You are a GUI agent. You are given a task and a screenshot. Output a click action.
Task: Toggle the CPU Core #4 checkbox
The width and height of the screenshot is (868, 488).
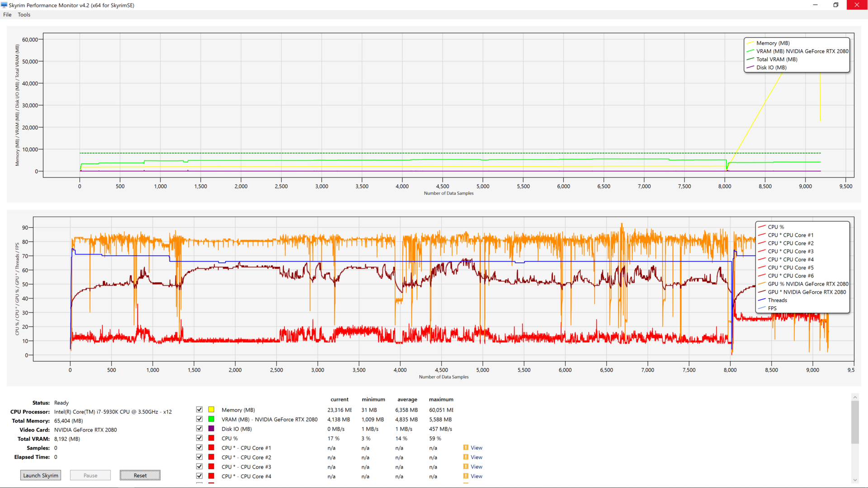(199, 476)
